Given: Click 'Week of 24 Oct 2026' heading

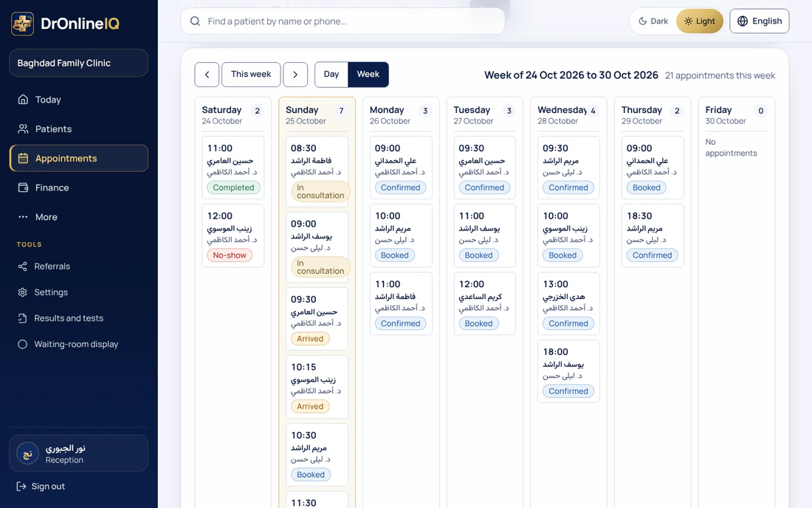Looking at the screenshot, I should pyautogui.click(x=571, y=75).
